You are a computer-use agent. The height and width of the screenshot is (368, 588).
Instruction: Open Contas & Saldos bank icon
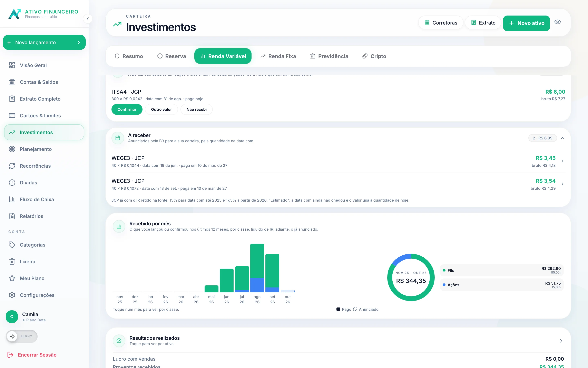coord(12,82)
